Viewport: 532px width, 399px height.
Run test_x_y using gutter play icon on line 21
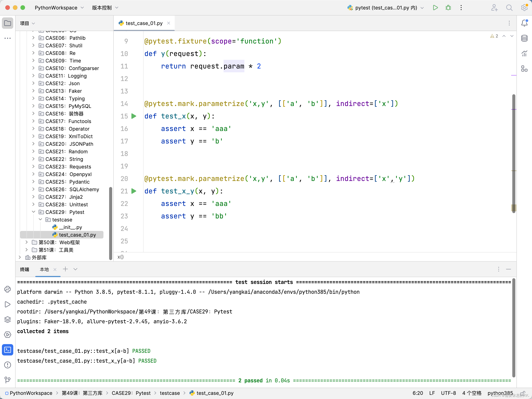tap(134, 191)
